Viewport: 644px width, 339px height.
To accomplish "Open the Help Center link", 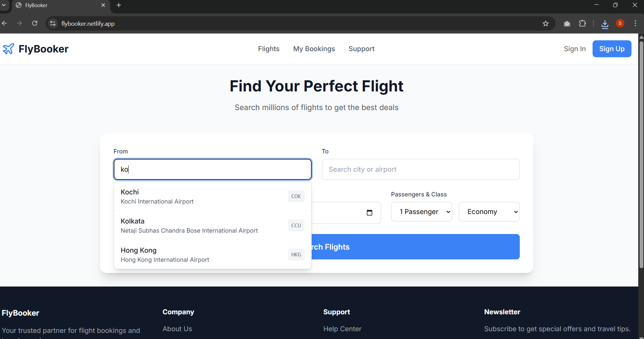I will pyautogui.click(x=342, y=329).
